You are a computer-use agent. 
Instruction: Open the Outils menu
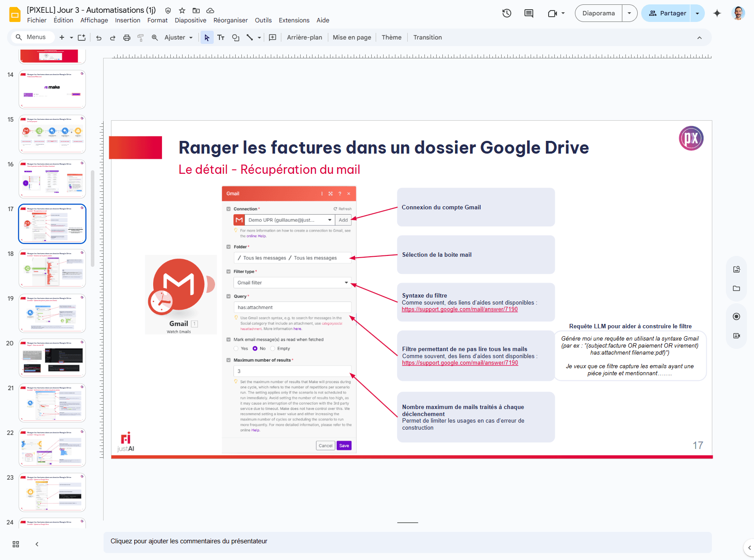click(263, 20)
